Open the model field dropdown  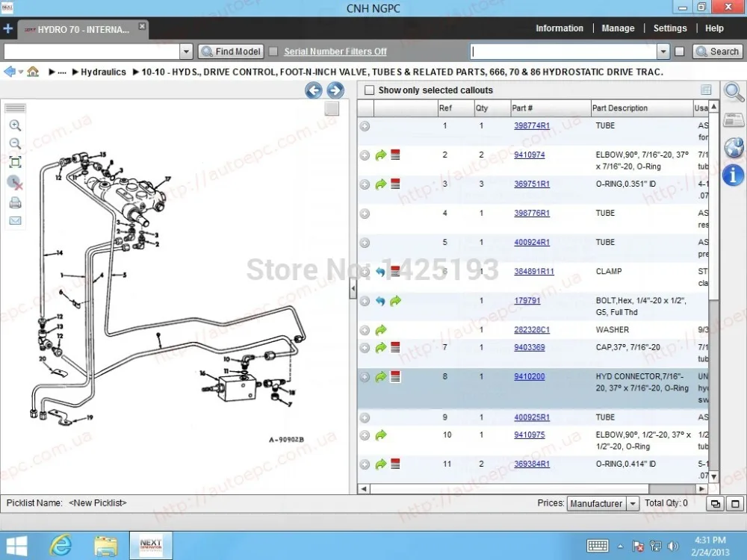186,52
